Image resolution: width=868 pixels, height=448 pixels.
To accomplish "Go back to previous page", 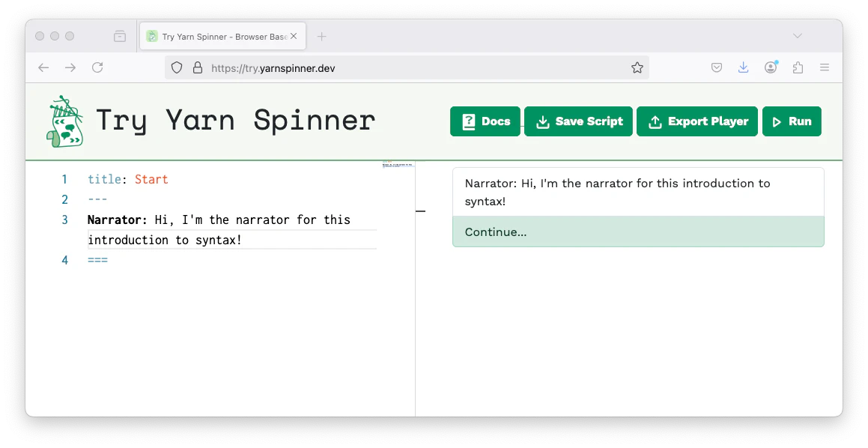I will coord(43,67).
